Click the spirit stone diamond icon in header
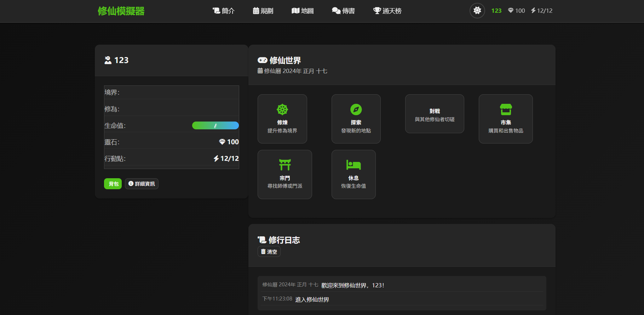The height and width of the screenshot is (315, 644). click(x=511, y=11)
